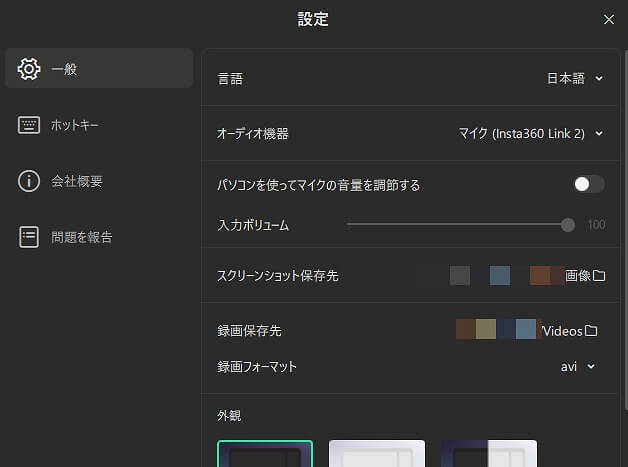Open the 録画フォーマット dropdown showing avi
628x467 pixels.
(578, 367)
